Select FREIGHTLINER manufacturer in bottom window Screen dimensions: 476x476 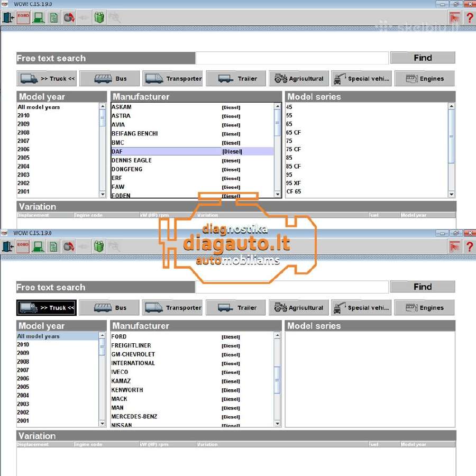point(192,346)
